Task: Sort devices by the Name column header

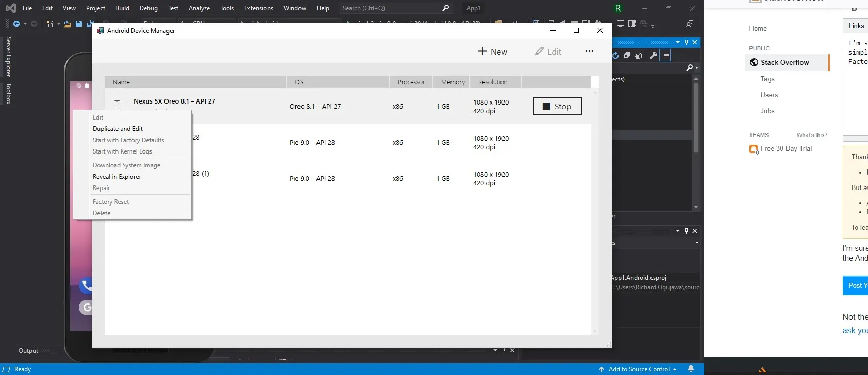Action: pyautogui.click(x=195, y=82)
